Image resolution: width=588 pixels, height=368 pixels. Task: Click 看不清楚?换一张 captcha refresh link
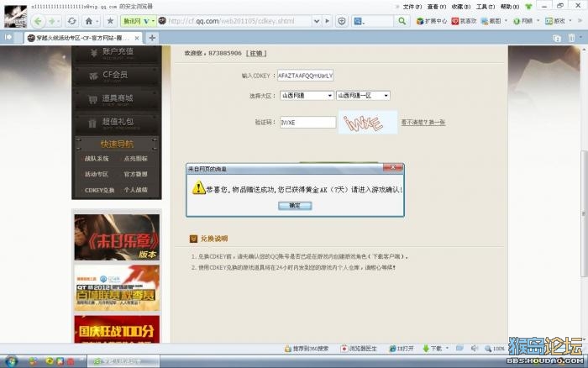pos(423,123)
